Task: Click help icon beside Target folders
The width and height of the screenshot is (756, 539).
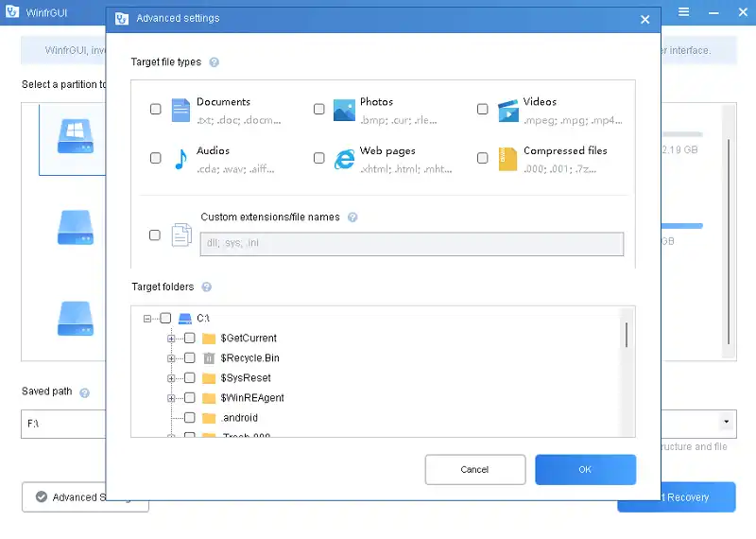Action: [x=206, y=287]
